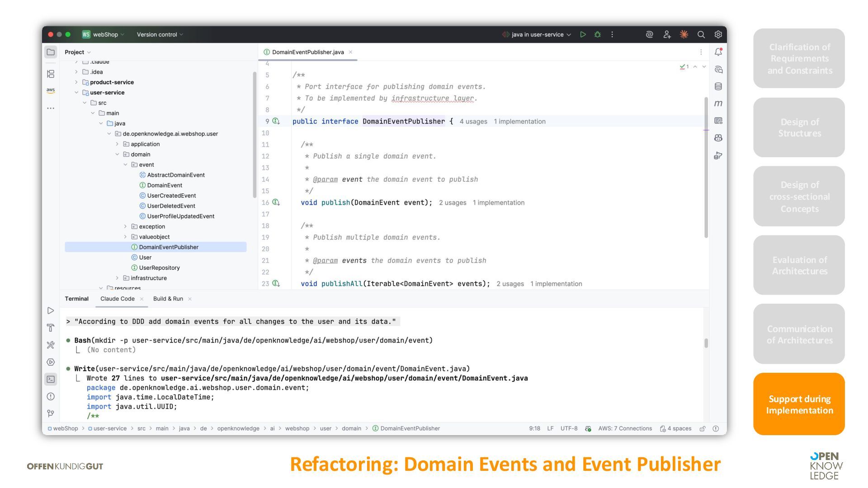Open UserCreatedEvent in project tree
This screenshot has width=868, height=488.
pyautogui.click(x=171, y=196)
